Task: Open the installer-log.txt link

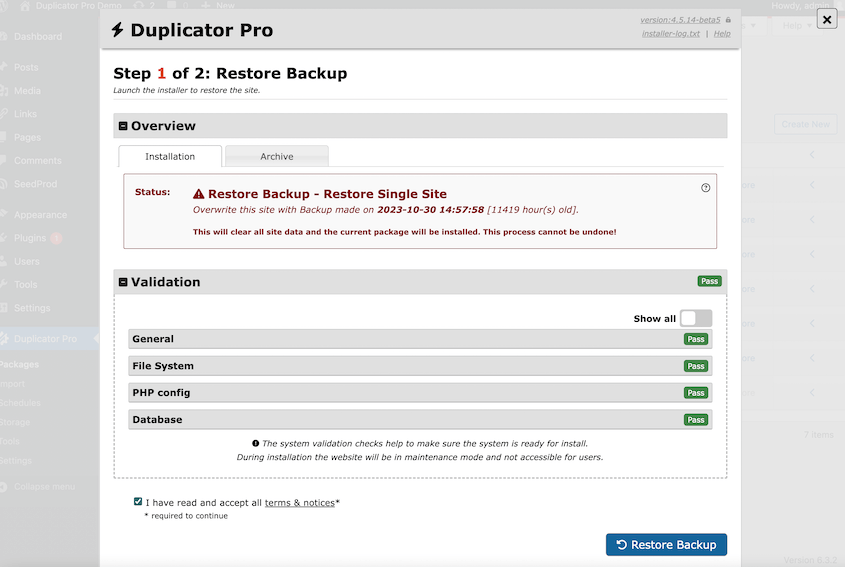Action: (x=670, y=33)
